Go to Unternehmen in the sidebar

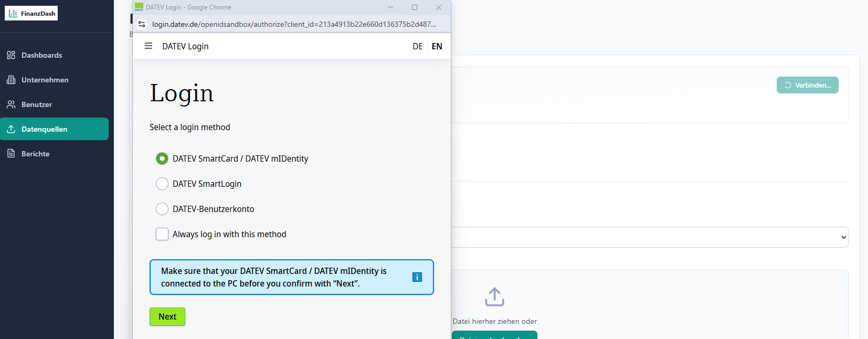click(55, 80)
